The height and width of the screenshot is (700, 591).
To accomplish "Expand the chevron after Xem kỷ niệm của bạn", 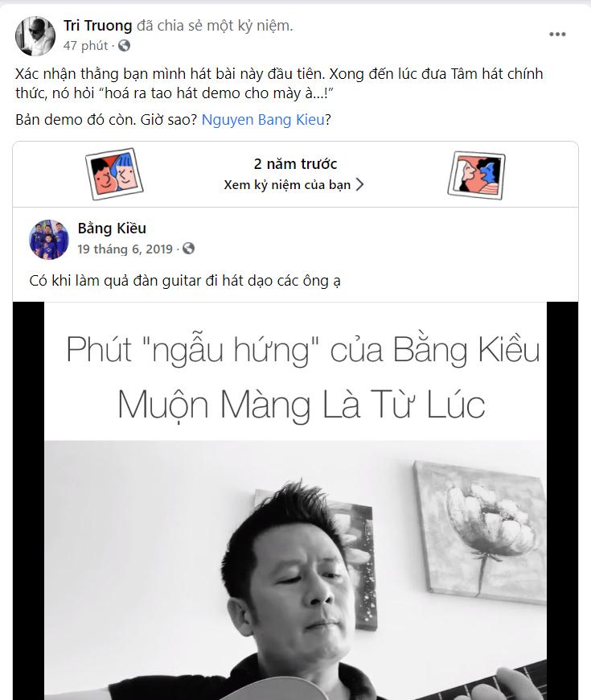I will pos(360,184).
